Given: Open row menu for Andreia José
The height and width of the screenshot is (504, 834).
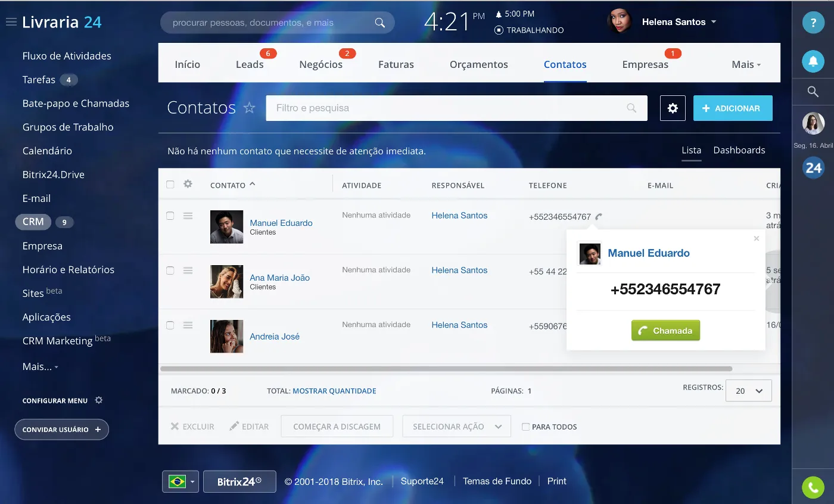Looking at the screenshot, I should tap(188, 325).
